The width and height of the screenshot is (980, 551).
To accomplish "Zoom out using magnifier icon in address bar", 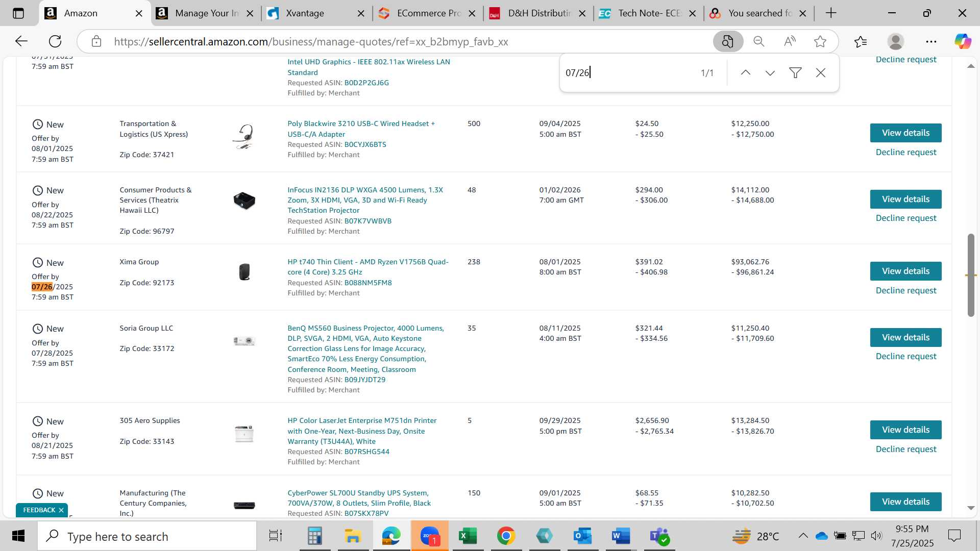I will (759, 41).
